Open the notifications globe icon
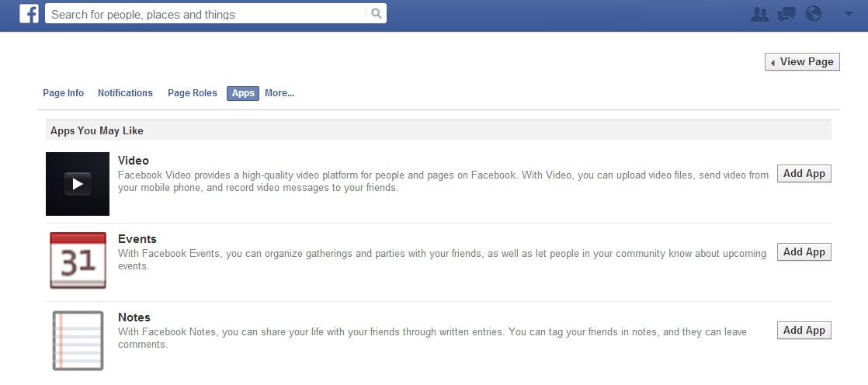Screen dimensions: 868x385 pos(813,15)
